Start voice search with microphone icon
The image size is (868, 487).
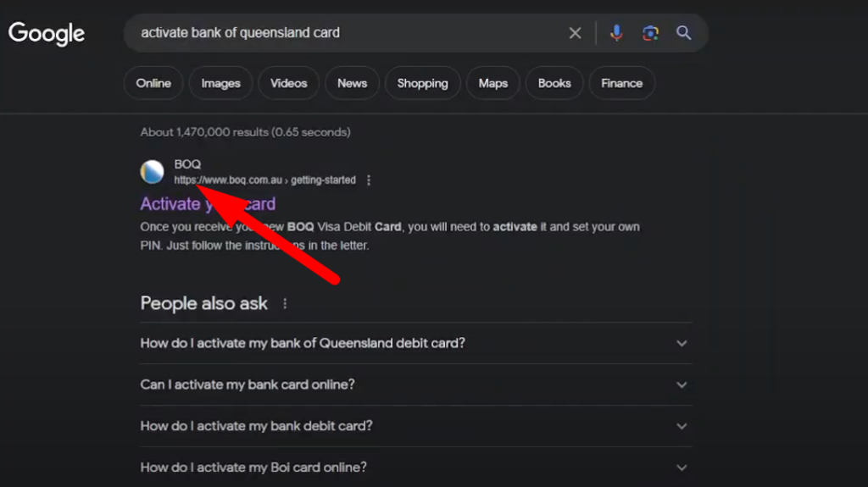pyautogui.click(x=616, y=33)
